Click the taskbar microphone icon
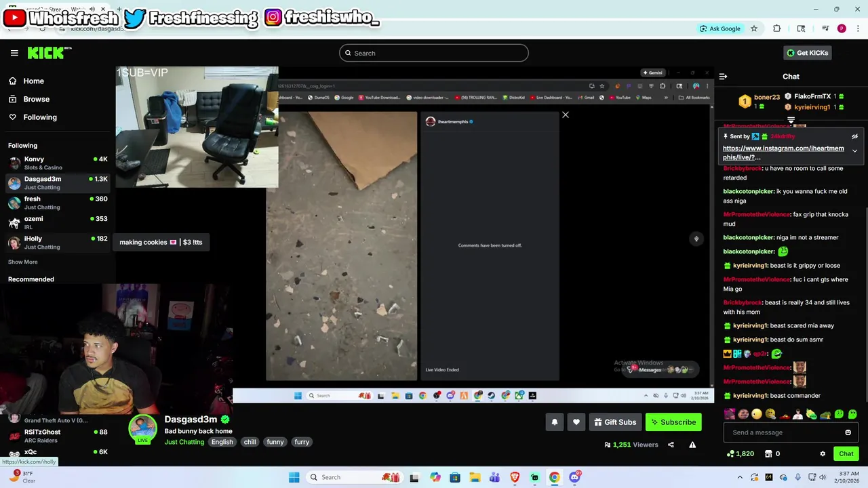Viewport: 868px width, 488px height. 797,477
